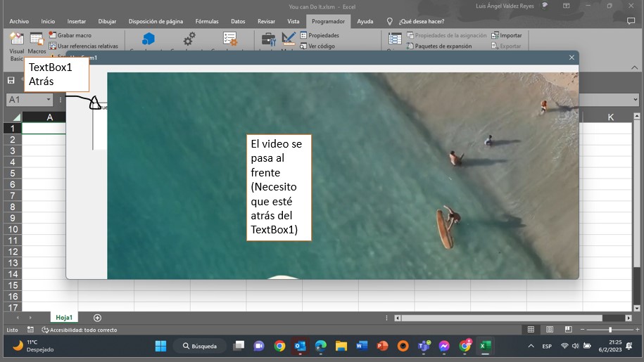Click Importar XML button
The height and width of the screenshot is (362, 644).
point(507,35)
